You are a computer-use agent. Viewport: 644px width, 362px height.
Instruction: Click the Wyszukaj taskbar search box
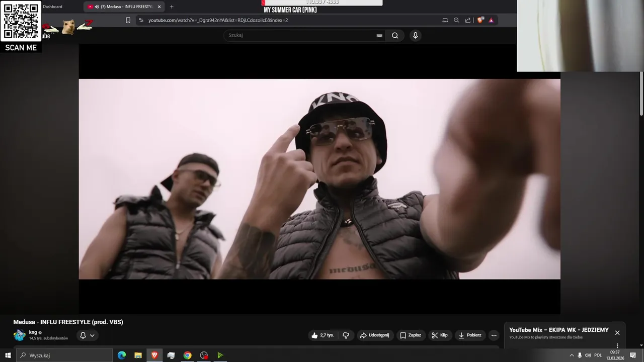tap(64, 355)
